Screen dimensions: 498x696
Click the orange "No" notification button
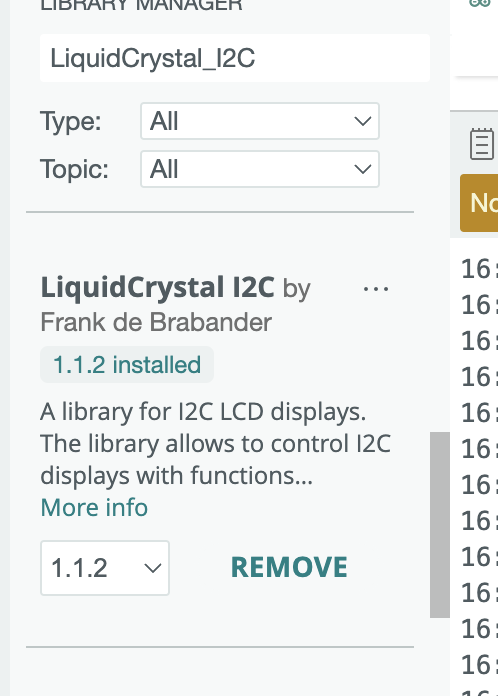(x=479, y=203)
